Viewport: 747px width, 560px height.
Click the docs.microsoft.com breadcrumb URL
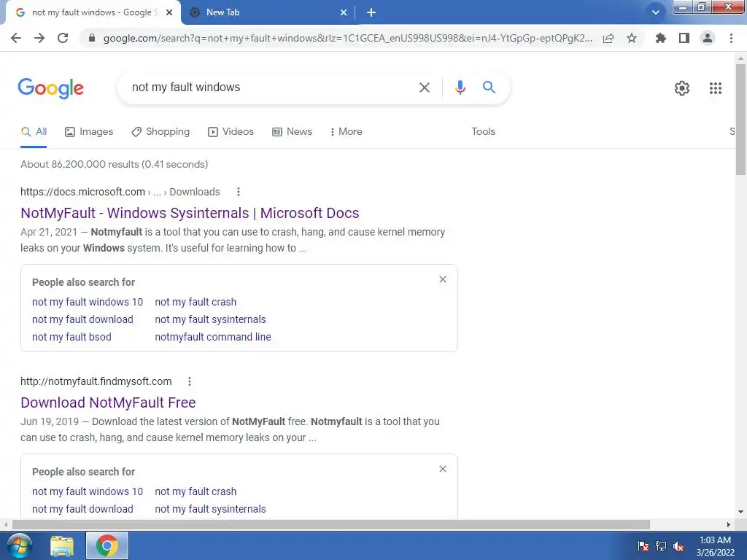pos(120,192)
